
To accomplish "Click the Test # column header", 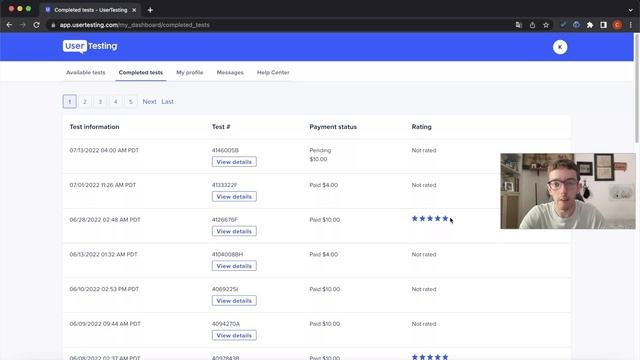I will 221,127.
